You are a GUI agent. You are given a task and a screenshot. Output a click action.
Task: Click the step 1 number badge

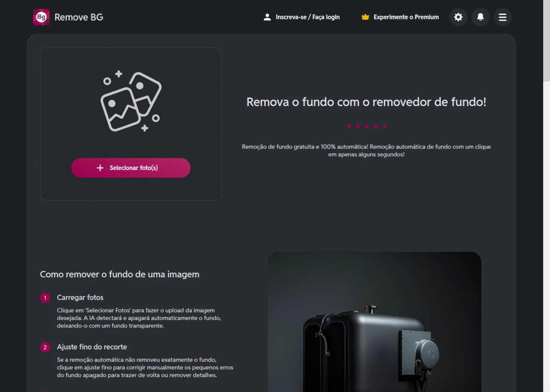[x=45, y=298]
